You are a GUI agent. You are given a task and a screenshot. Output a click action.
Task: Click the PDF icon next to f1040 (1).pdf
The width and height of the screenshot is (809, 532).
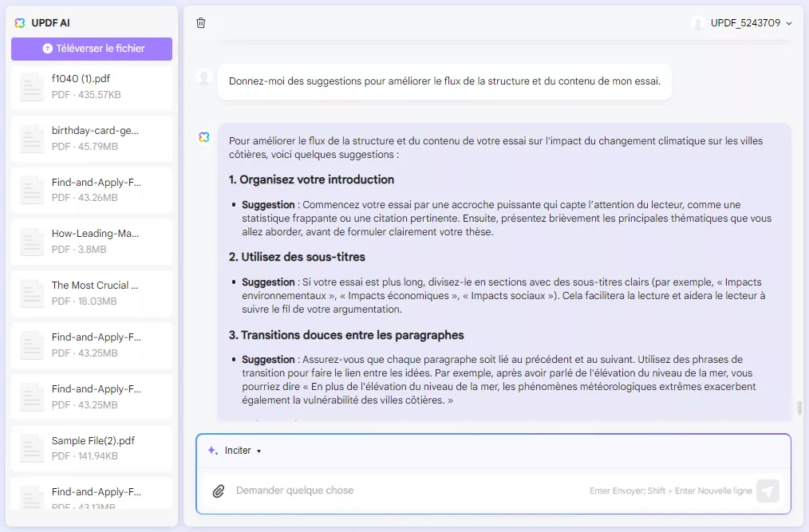[31, 86]
